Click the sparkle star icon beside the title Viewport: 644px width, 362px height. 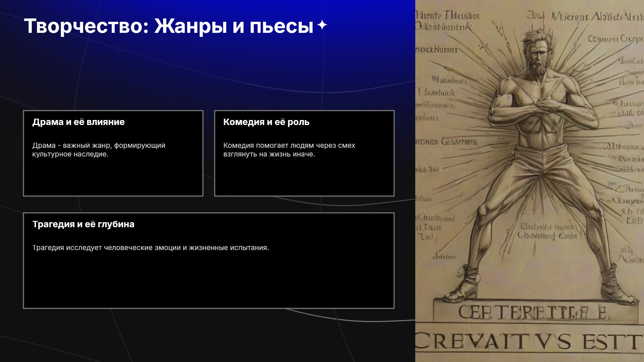click(322, 25)
